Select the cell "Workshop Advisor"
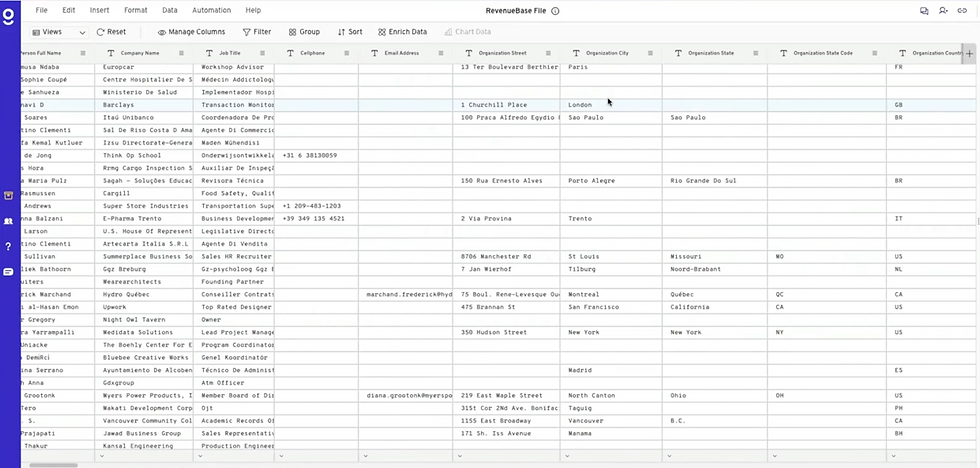 point(234,67)
